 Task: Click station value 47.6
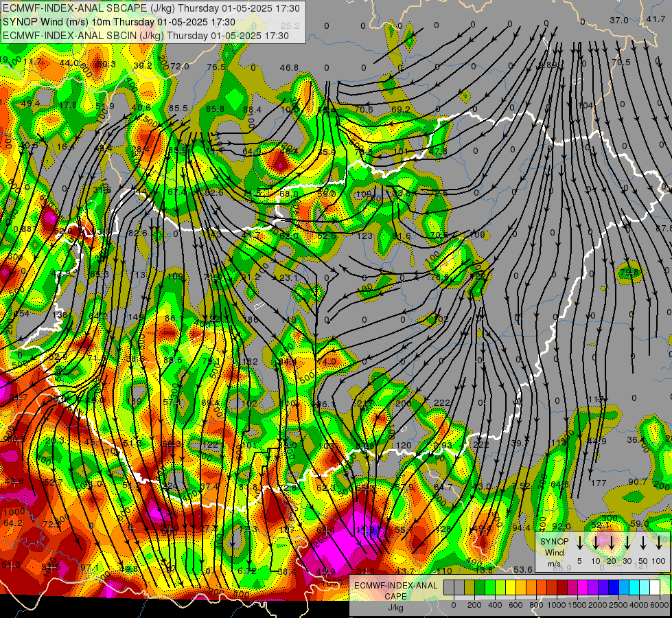[437, 151]
